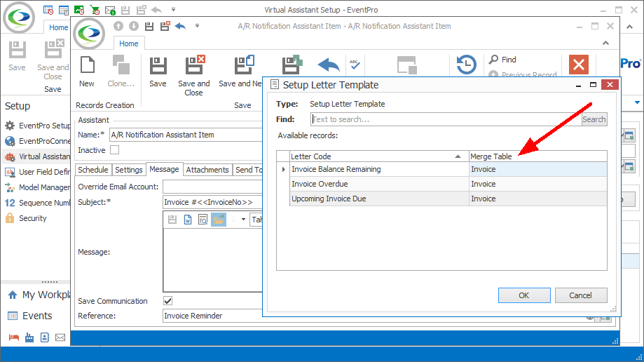
Task: Click the Word document icon in message toolbar
Action: coord(188,220)
